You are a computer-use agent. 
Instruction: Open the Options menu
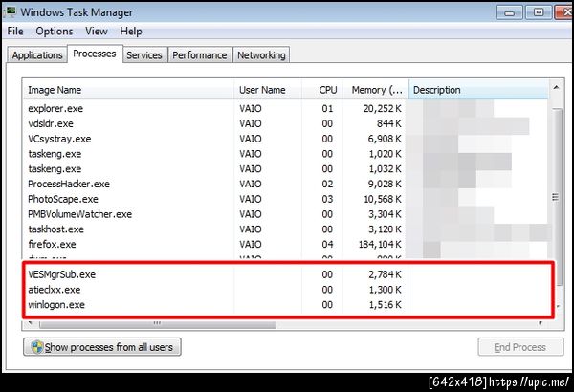point(55,32)
